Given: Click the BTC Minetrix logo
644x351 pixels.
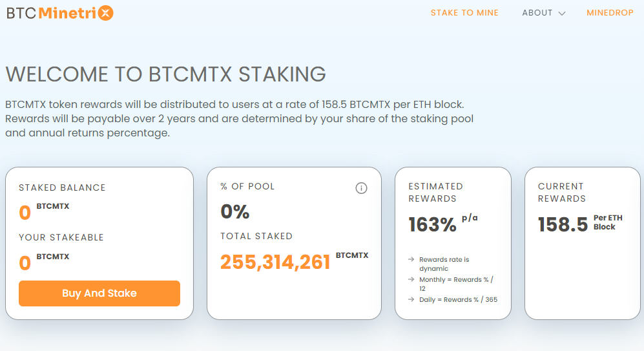Looking at the screenshot, I should click(60, 13).
